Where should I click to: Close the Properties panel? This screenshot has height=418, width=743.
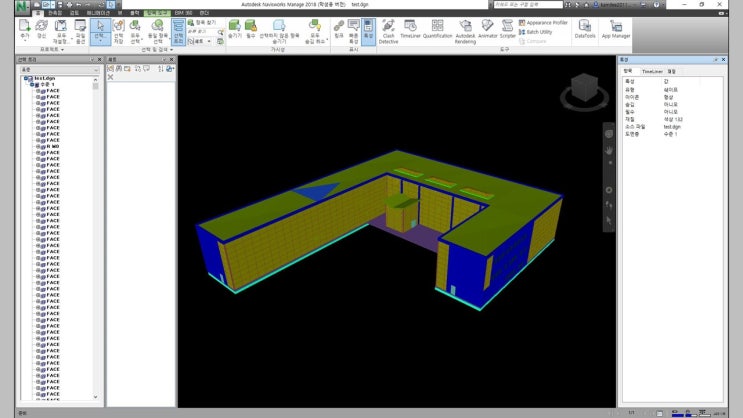(x=724, y=60)
